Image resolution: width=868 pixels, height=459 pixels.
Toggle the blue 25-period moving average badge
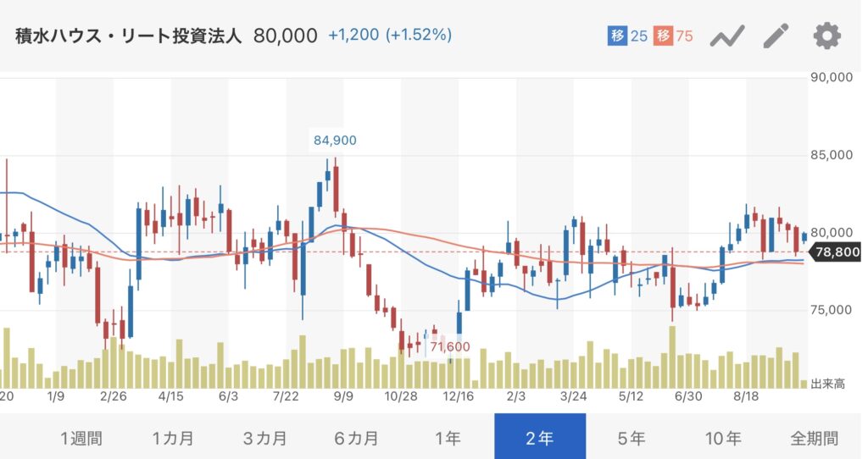click(627, 36)
